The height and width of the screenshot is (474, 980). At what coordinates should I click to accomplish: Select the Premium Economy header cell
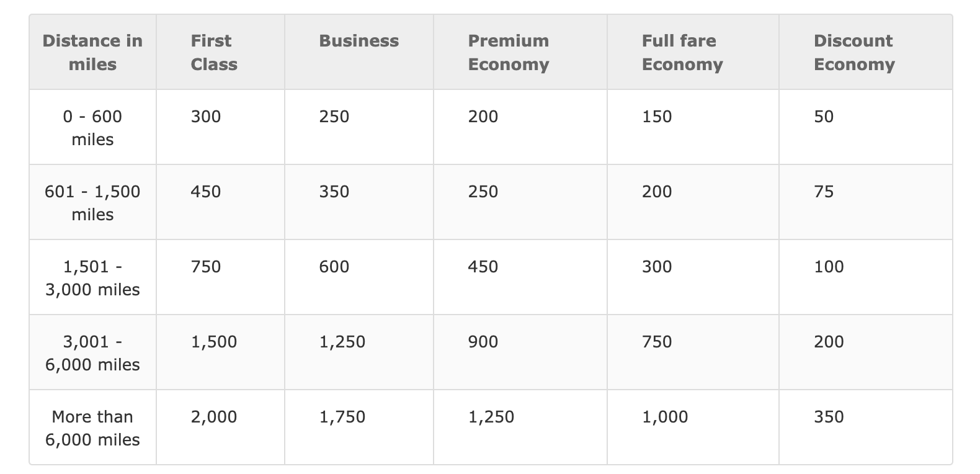click(508, 53)
